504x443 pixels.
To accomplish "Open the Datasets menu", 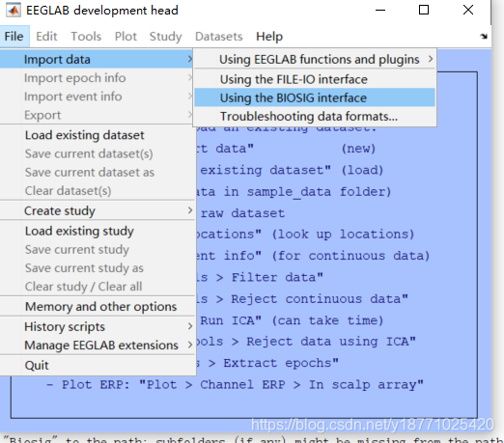I will (x=219, y=37).
